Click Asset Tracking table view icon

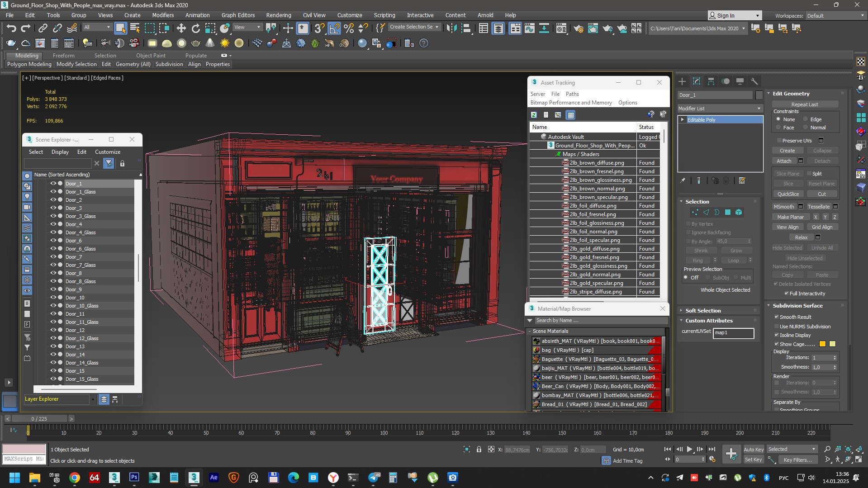571,115
